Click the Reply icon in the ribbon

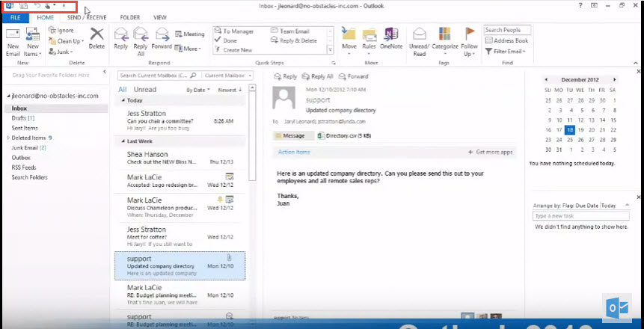click(x=120, y=34)
